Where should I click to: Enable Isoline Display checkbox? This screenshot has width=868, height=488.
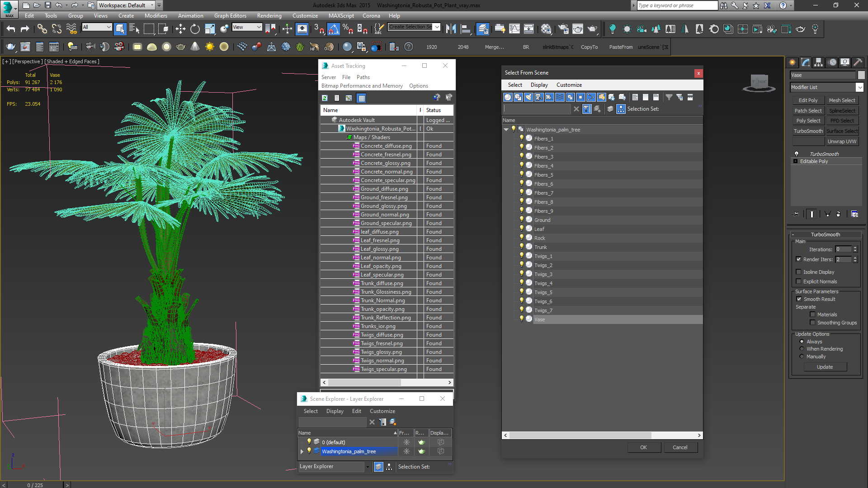coord(798,272)
